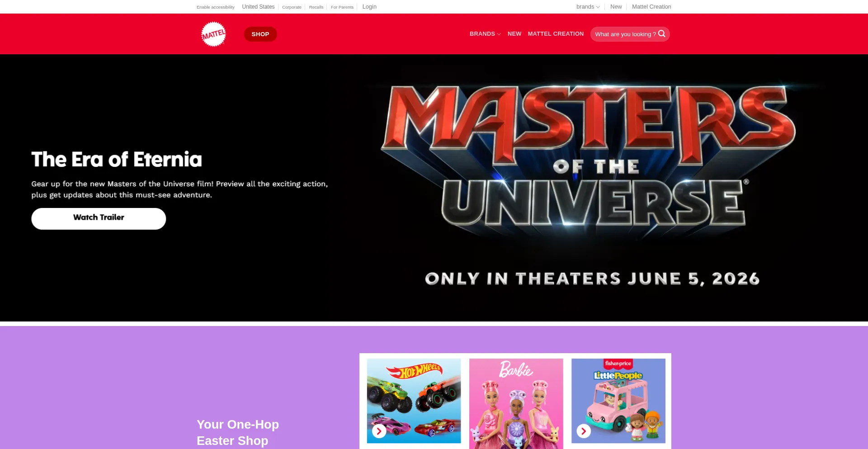Open MATTEL CREATION in red header
This screenshot has height=449, width=868.
pyautogui.click(x=556, y=34)
